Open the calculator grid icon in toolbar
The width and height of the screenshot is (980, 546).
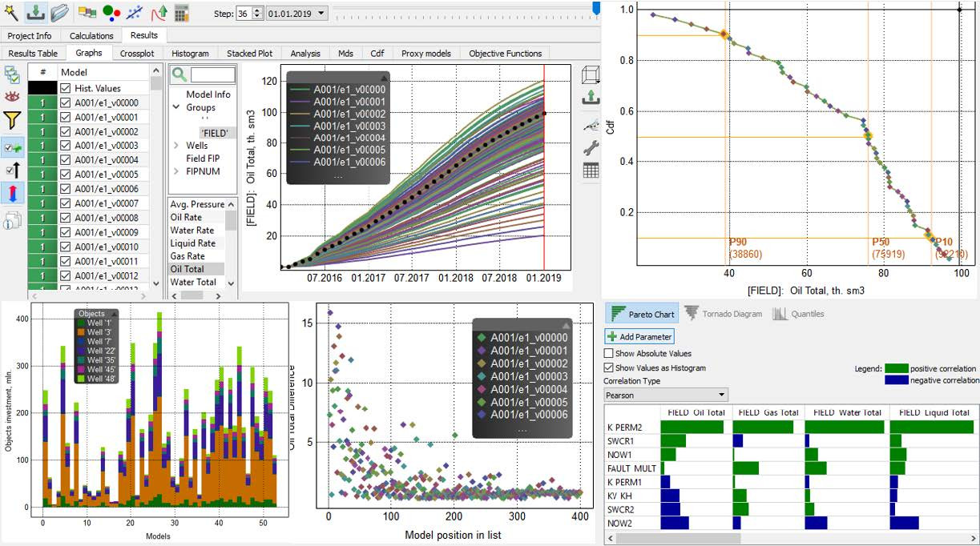coord(182,13)
